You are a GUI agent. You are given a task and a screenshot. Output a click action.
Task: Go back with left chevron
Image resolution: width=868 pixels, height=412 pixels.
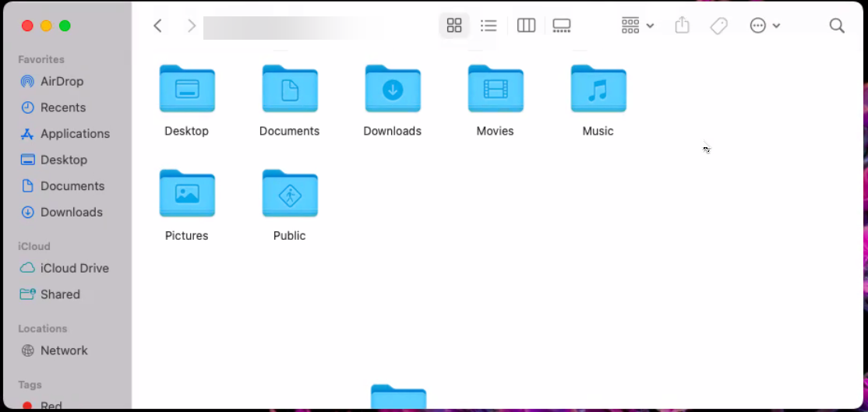tap(157, 26)
